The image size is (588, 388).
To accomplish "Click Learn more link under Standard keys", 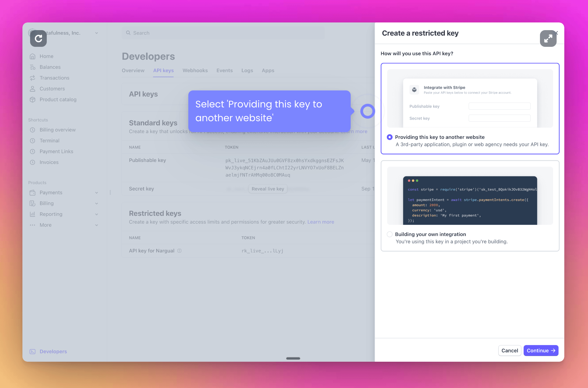I will [354, 131].
